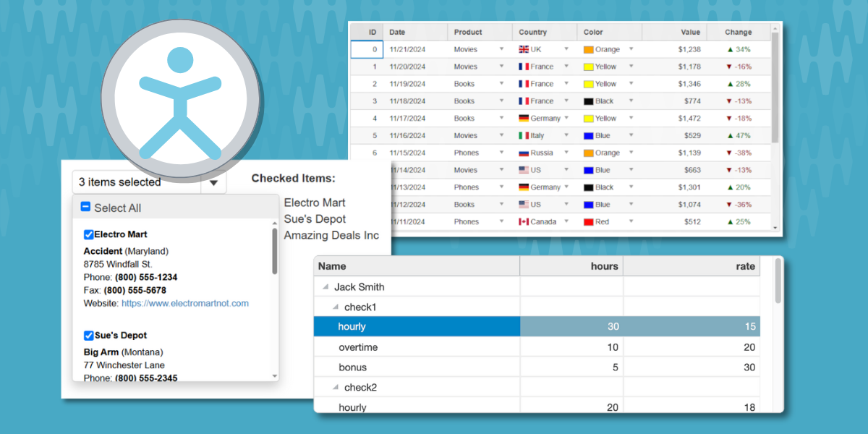
Task: Click the Change column header
Action: tap(739, 32)
